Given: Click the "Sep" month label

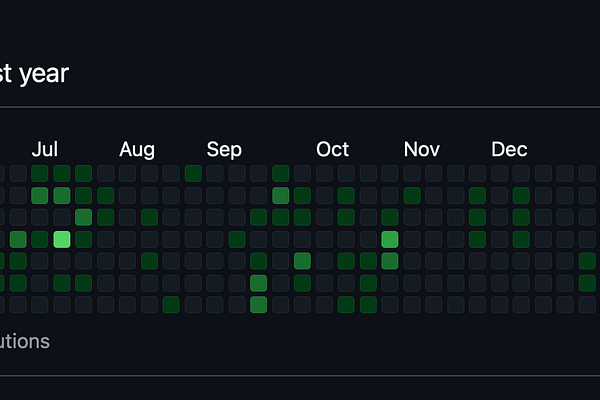Looking at the screenshot, I should point(224,150).
